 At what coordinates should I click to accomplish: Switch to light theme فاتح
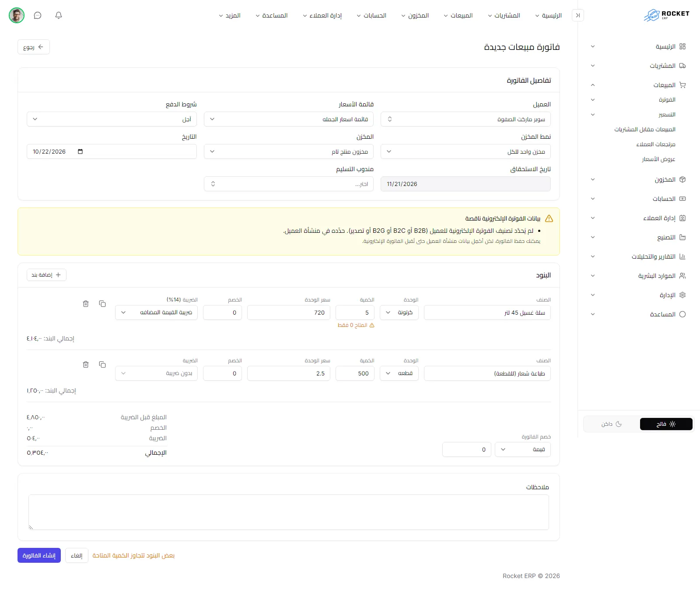coord(666,424)
